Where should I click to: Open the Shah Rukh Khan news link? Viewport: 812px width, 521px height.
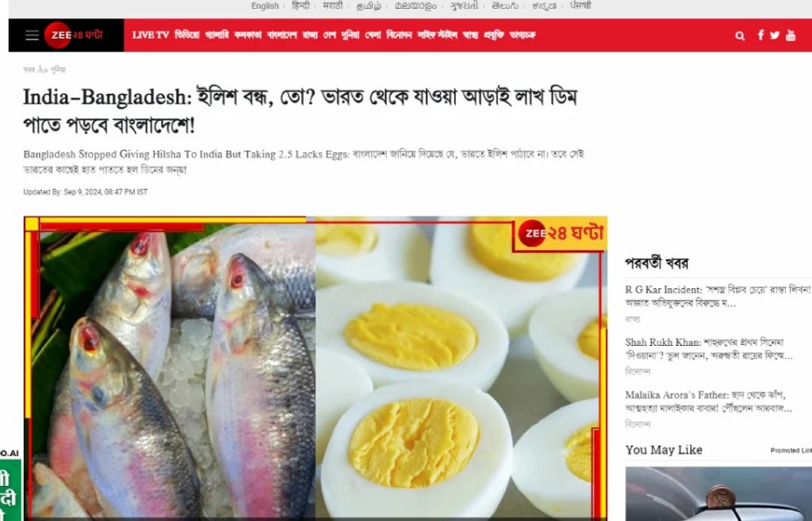709,349
